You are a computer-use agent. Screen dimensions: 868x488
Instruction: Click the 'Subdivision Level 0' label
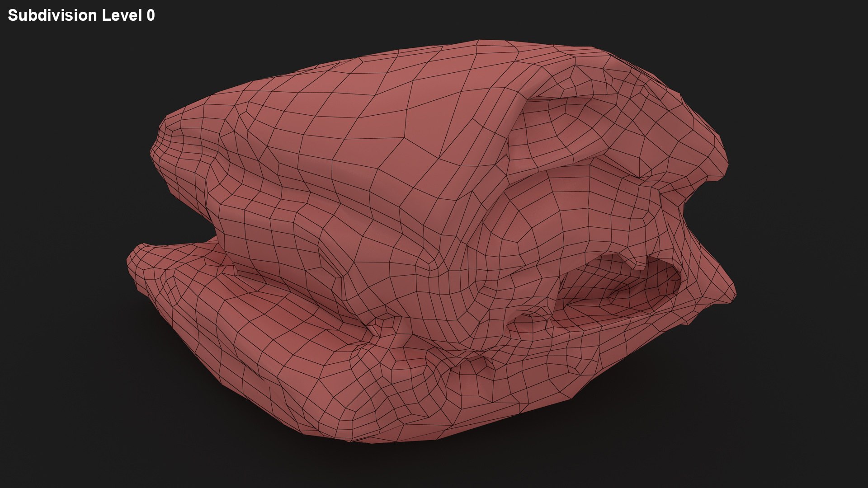coord(81,15)
